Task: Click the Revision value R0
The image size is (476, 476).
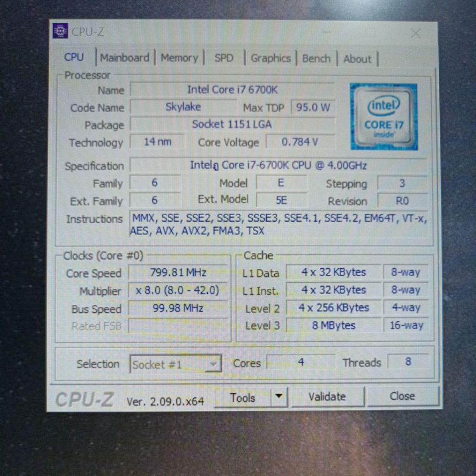Action: click(x=403, y=201)
